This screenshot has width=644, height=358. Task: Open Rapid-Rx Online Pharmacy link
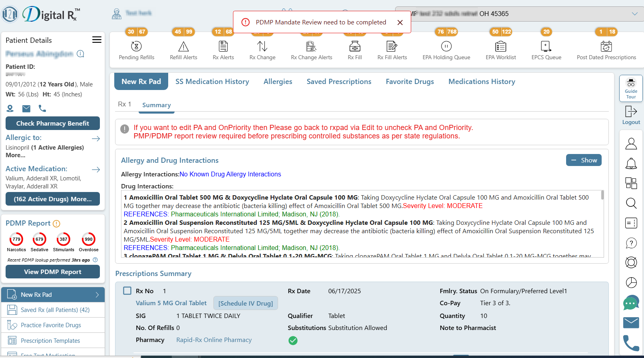(x=214, y=340)
